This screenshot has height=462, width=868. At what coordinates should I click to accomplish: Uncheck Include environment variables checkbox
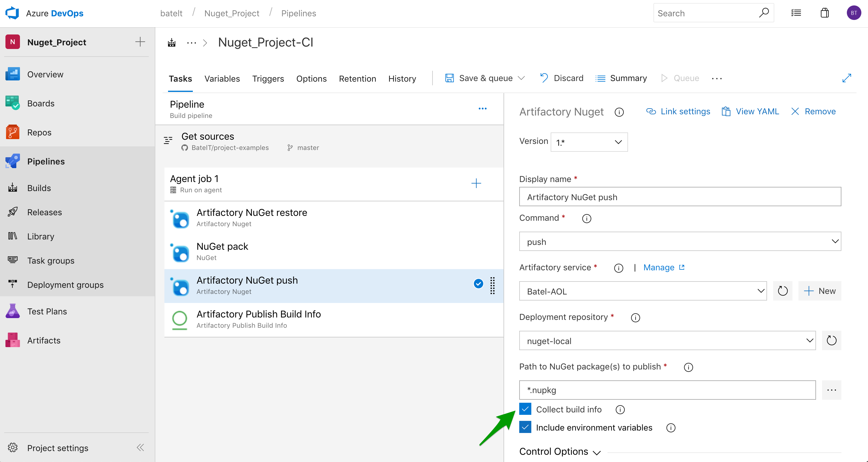pos(525,427)
